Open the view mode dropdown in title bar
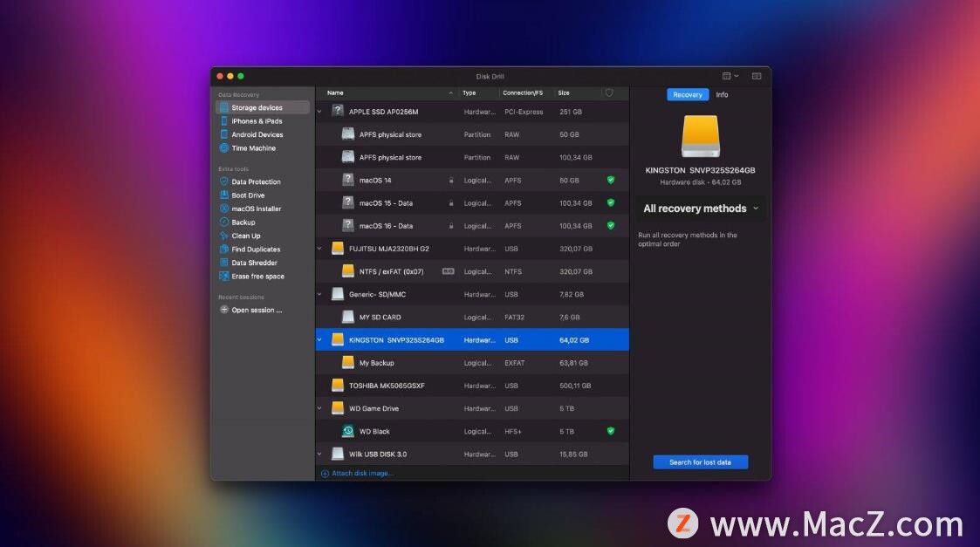The height and width of the screenshot is (547, 980). pyautogui.click(x=730, y=76)
